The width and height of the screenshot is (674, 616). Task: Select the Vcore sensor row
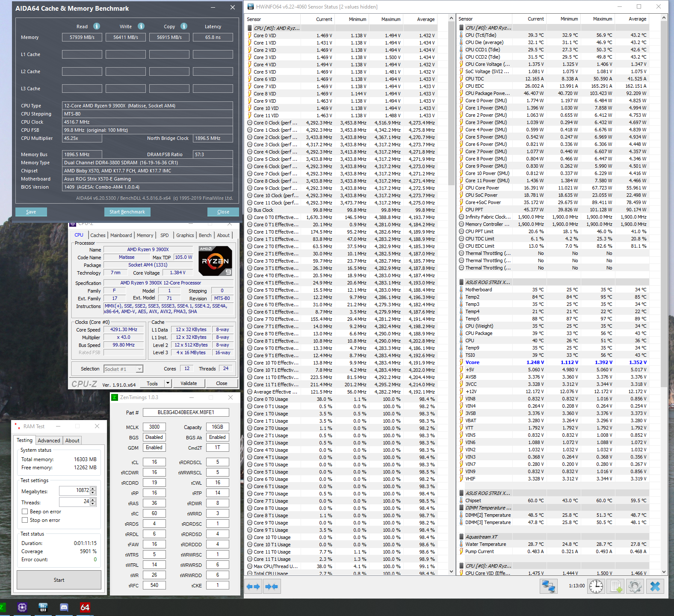click(554, 362)
